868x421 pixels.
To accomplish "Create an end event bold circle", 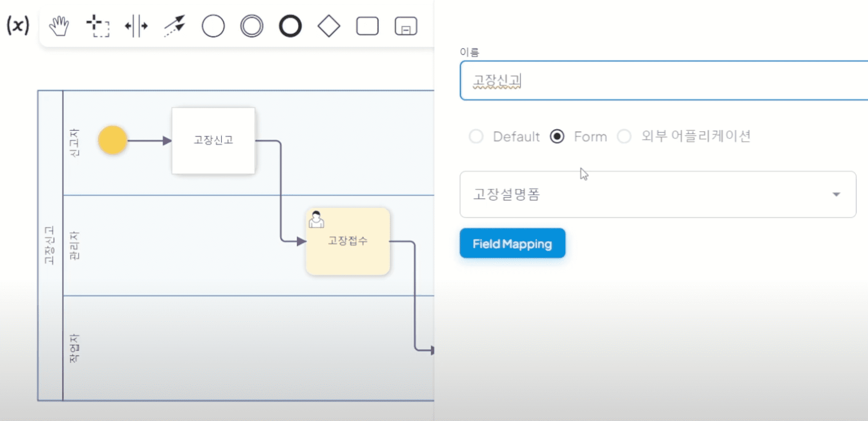I will click(290, 26).
